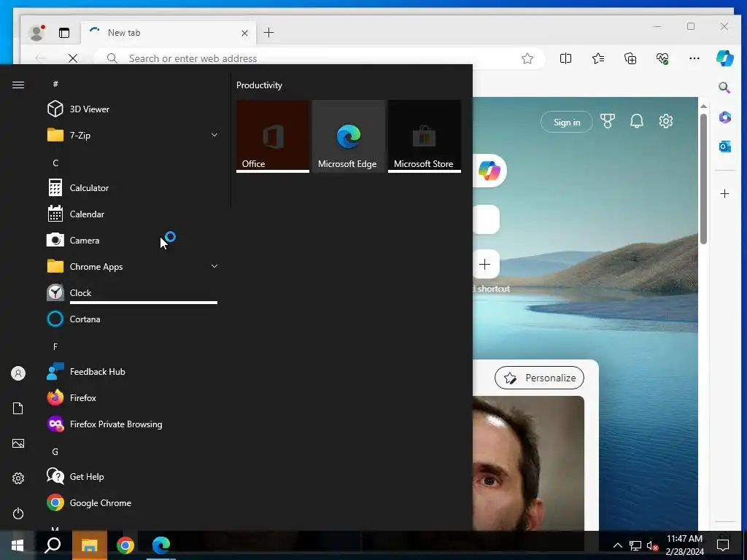Image resolution: width=747 pixels, height=560 pixels.
Task: Click the 'F' letter header in app list
Action: [x=55, y=346]
